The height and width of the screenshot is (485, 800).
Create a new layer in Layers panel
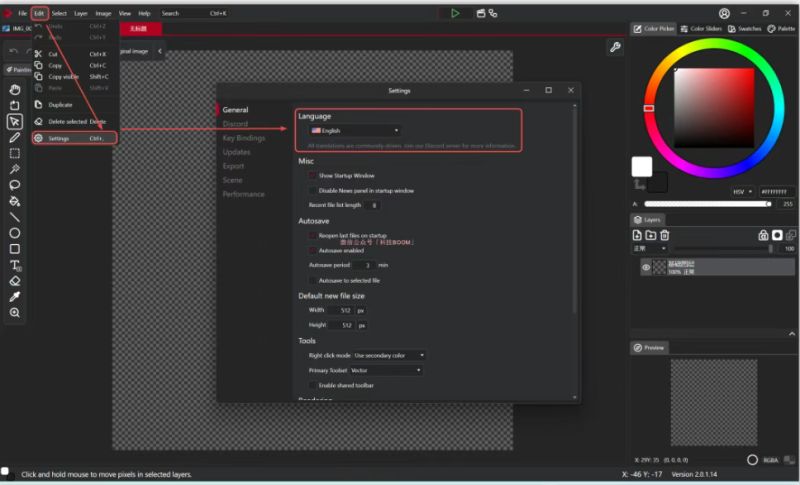(637, 235)
